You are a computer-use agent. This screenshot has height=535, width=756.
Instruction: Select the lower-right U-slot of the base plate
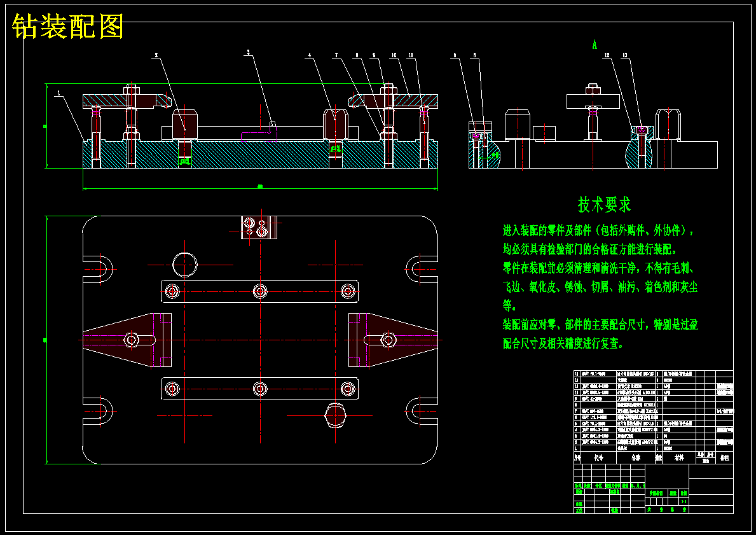[x=422, y=410]
